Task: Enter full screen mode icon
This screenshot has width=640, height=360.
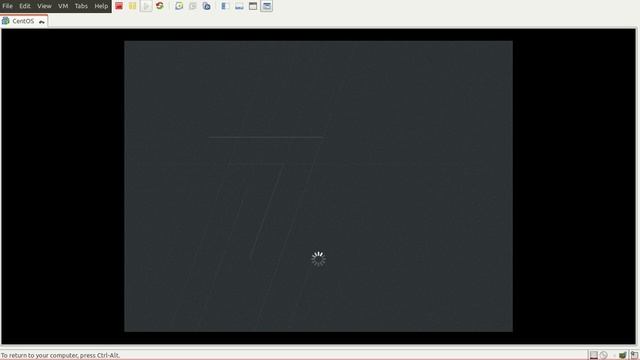Action: tap(253, 6)
